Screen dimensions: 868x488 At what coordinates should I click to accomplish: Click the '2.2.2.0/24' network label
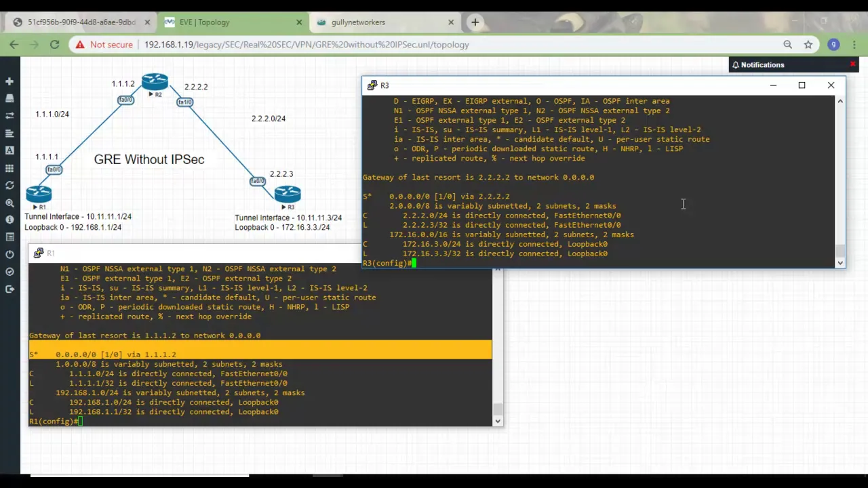coord(269,118)
